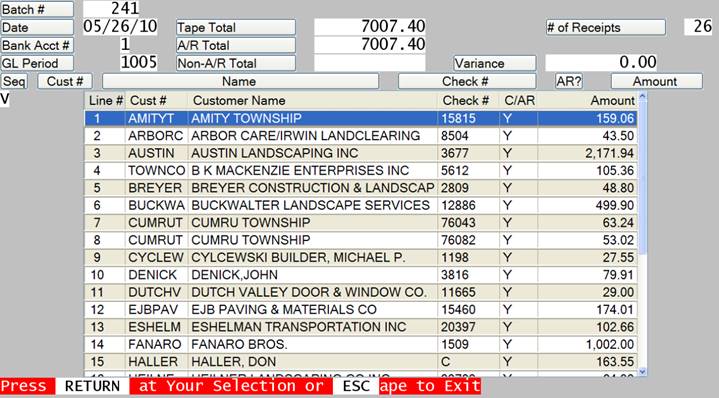
Task: Click the date value 05/26/10
Action: [120, 27]
